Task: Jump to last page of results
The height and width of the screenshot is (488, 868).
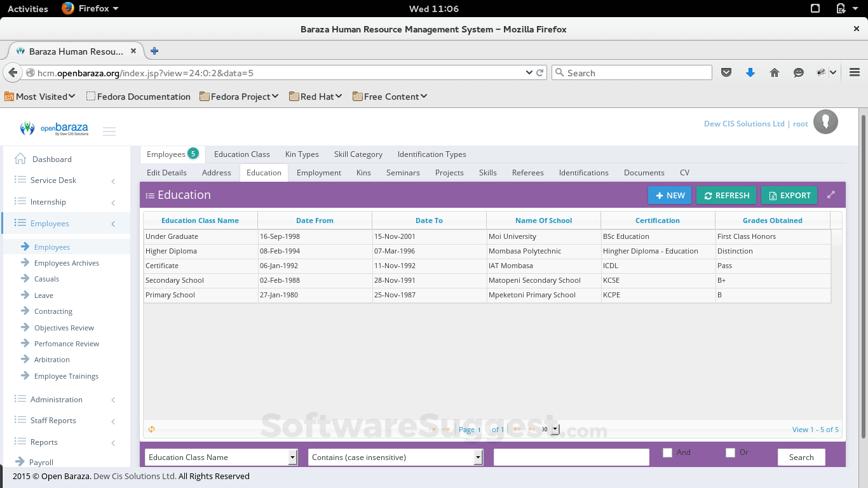Action: 532,430
